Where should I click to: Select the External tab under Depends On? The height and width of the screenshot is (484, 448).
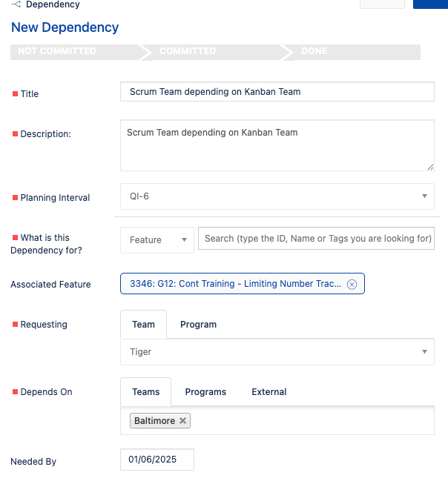coord(269,391)
